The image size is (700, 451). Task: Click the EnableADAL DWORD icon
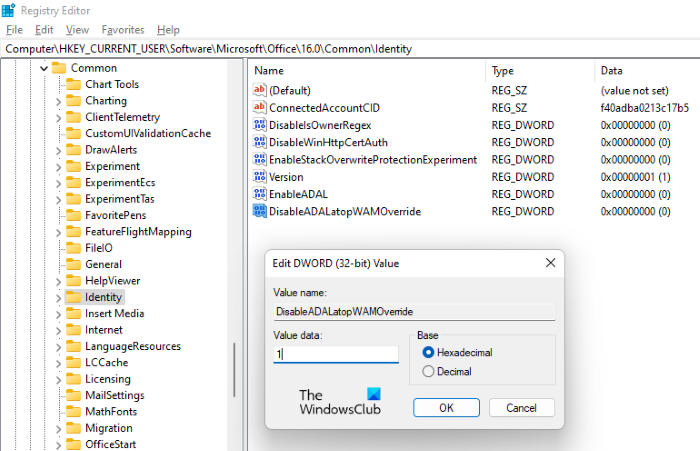pos(259,194)
